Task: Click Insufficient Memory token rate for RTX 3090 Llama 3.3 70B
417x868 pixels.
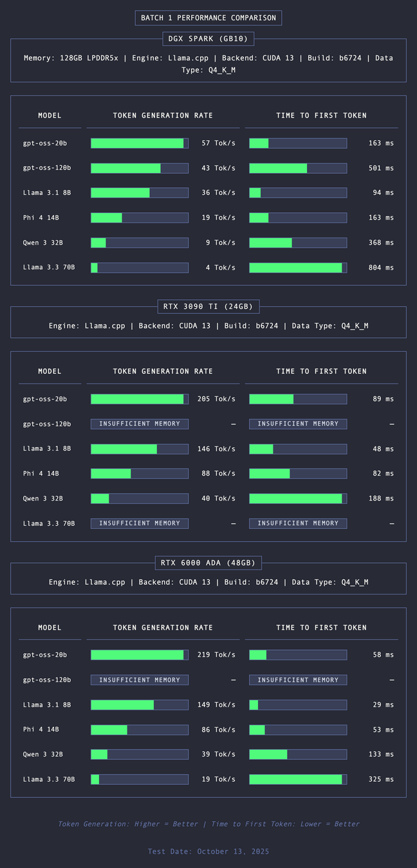Action: coord(140,523)
